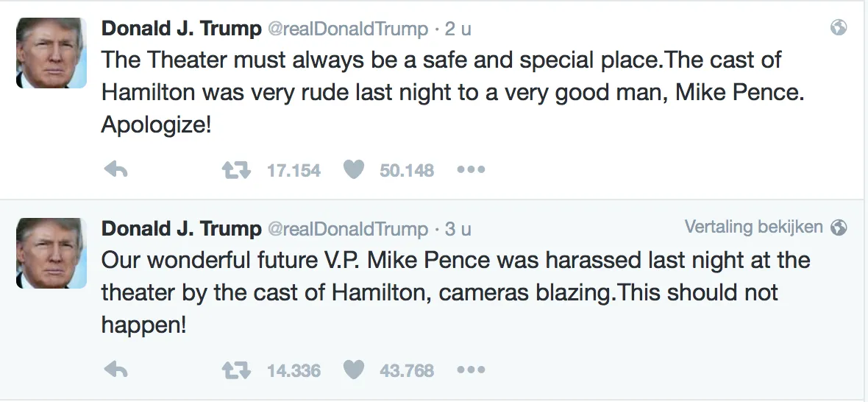Open more options on the second tweet
The height and width of the screenshot is (402, 868).
coord(471,370)
